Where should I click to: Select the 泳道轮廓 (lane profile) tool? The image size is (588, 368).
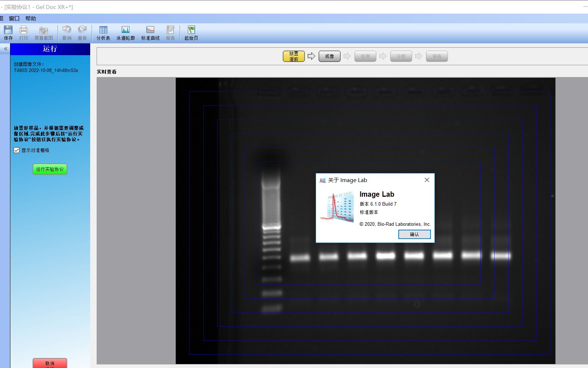click(125, 33)
